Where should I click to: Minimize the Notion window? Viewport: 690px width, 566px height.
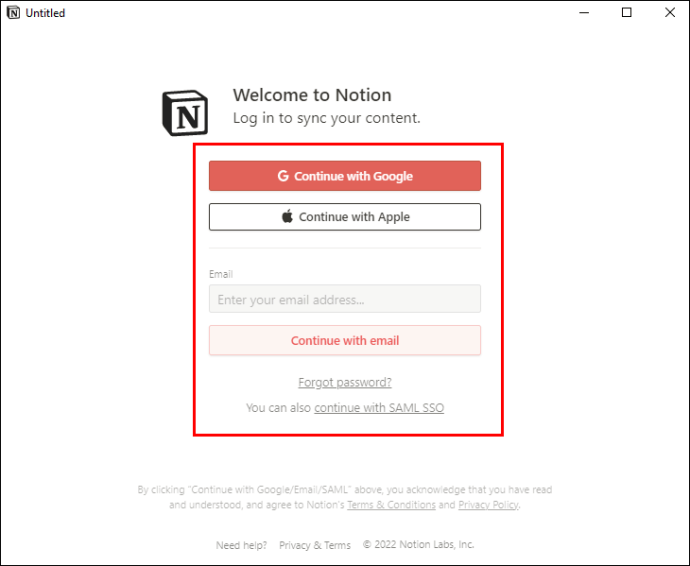coord(584,13)
